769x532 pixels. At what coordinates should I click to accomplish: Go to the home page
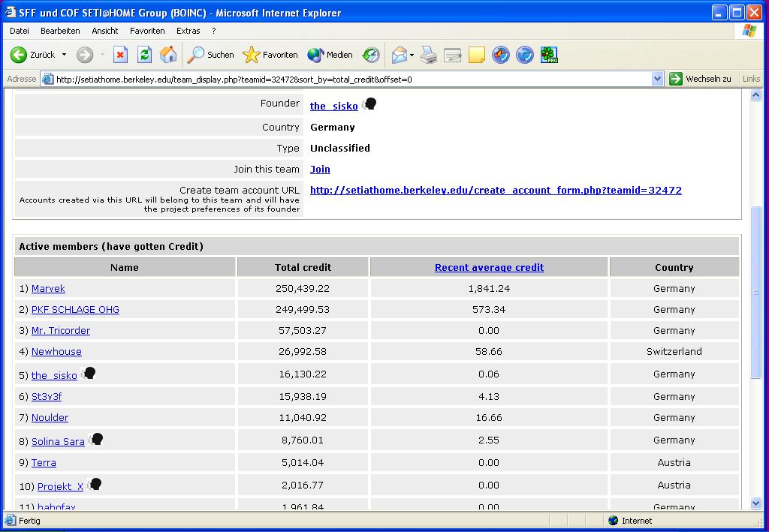[x=168, y=55]
